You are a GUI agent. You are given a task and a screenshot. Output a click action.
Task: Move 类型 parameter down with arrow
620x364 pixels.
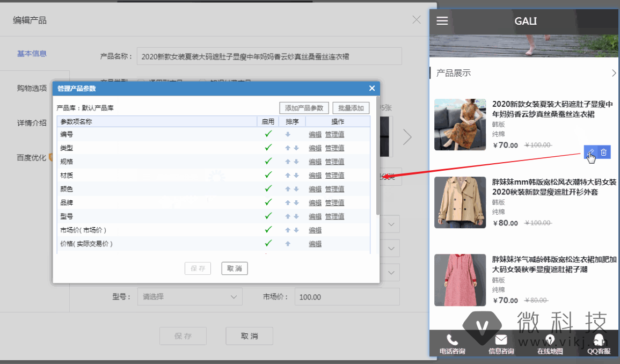296,148
